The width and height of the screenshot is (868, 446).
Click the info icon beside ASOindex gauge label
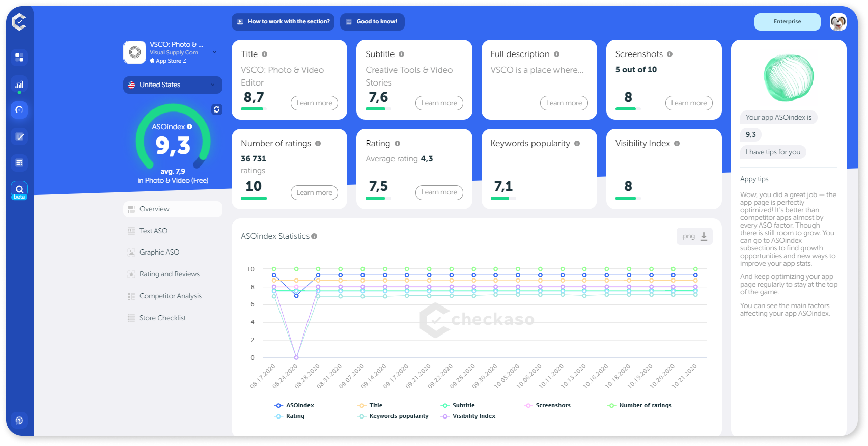click(189, 127)
